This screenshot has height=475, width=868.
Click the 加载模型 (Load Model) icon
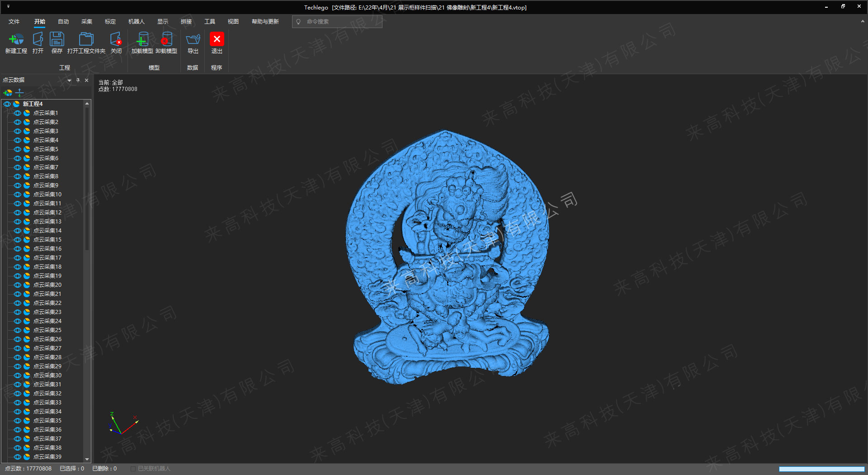[142, 40]
